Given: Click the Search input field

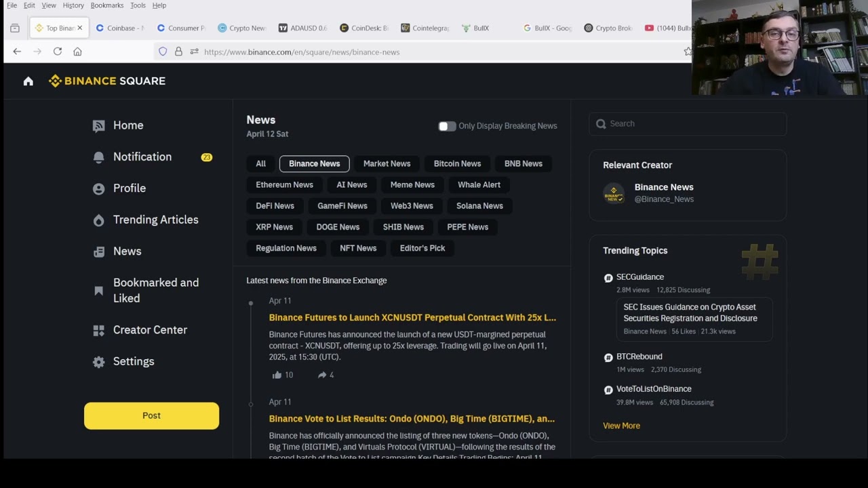Looking at the screenshot, I should click(688, 123).
